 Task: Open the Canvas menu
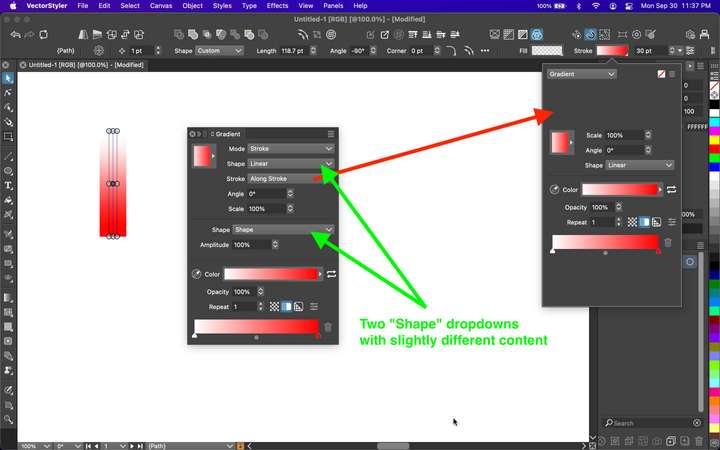(161, 6)
